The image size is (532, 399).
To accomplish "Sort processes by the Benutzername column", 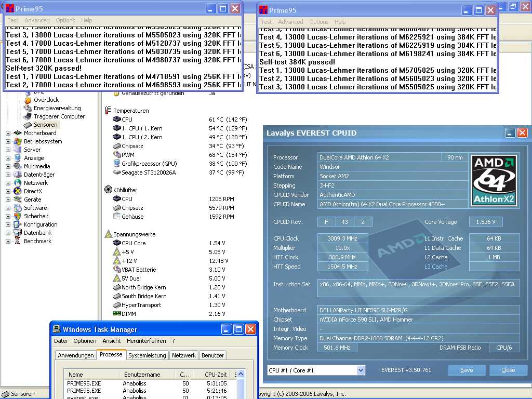I will coord(147,375).
